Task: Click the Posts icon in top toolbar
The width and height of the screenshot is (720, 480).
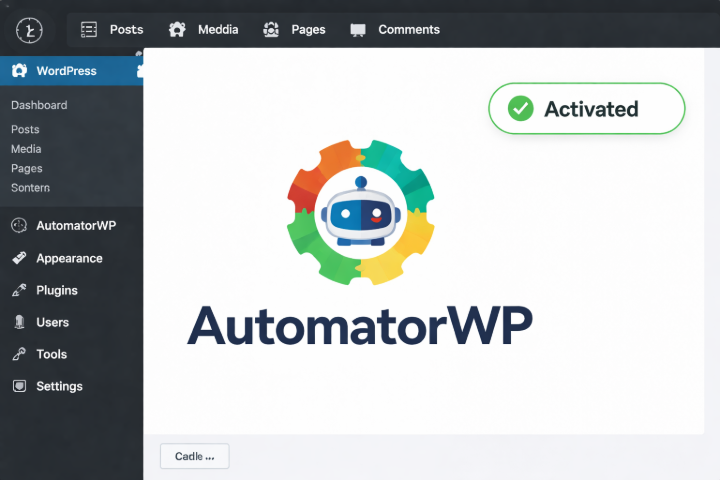Action: [x=89, y=29]
